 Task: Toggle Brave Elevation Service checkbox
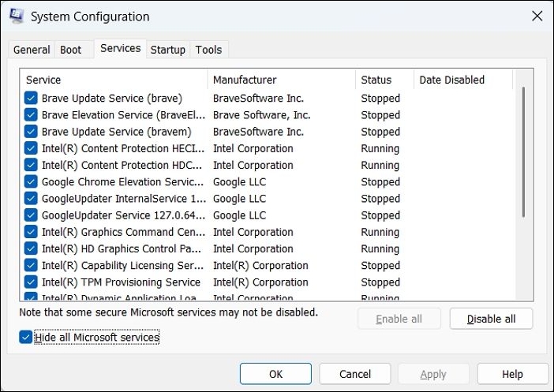(x=31, y=115)
